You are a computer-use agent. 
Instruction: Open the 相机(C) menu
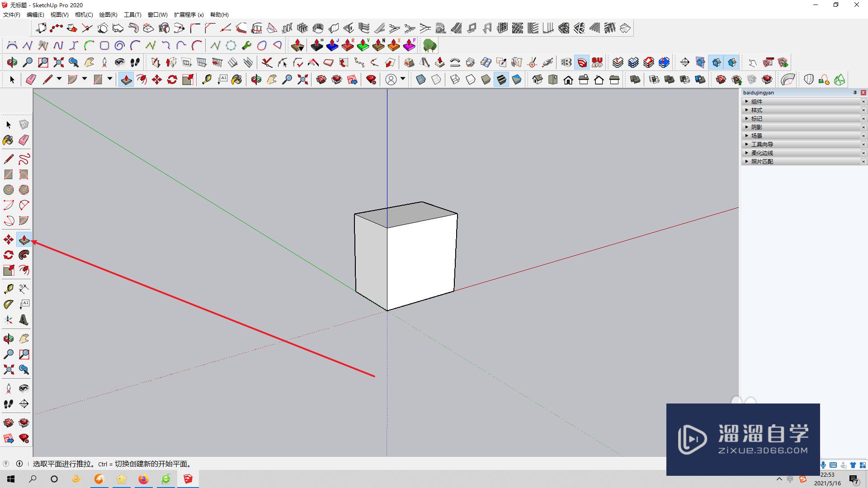(x=84, y=15)
